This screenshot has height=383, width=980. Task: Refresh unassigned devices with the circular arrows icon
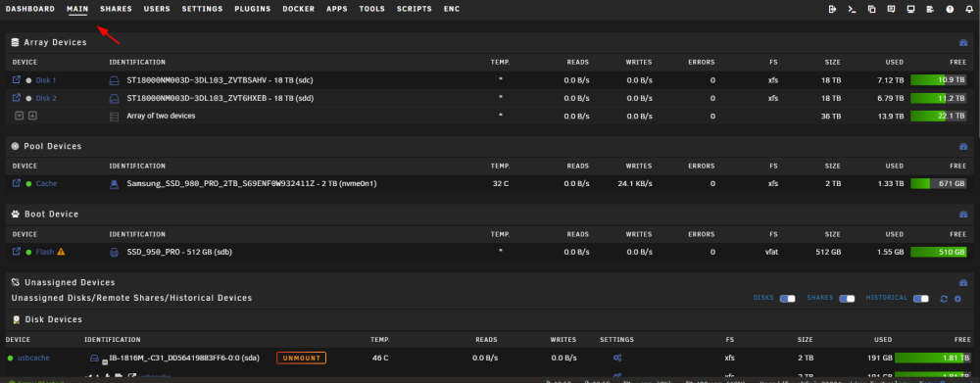(944, 300)
